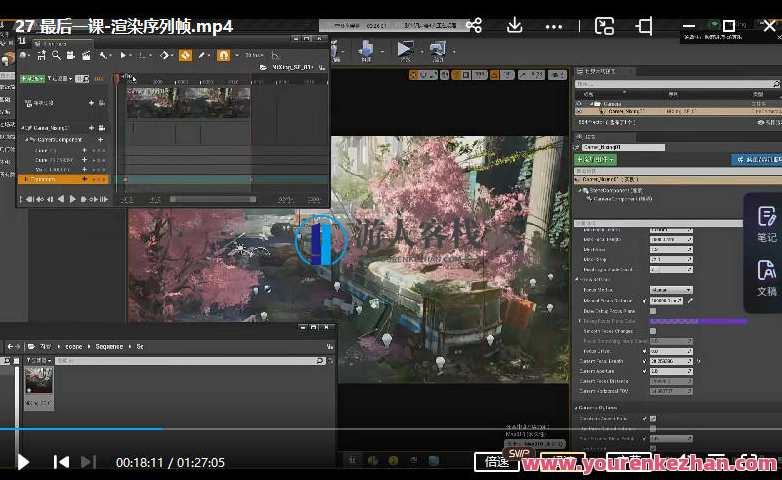The width and height of the screenshot is (782, 480).
Task: Select the viewport translate tool
Action: coord(413,75)
